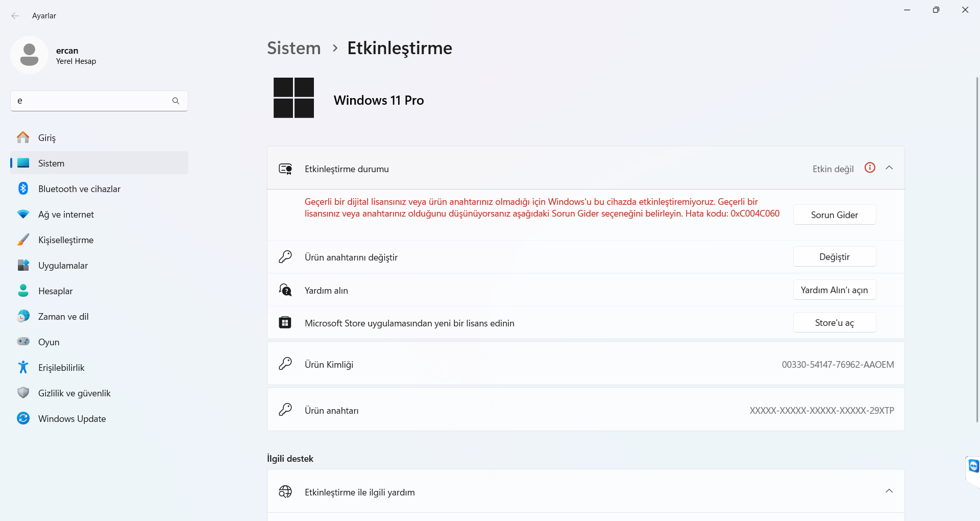Screen dimensions: 980x521
Task: Open Bluetooth ve cihazlar settings
Action: pyautogui.click(x=99, y=188)
